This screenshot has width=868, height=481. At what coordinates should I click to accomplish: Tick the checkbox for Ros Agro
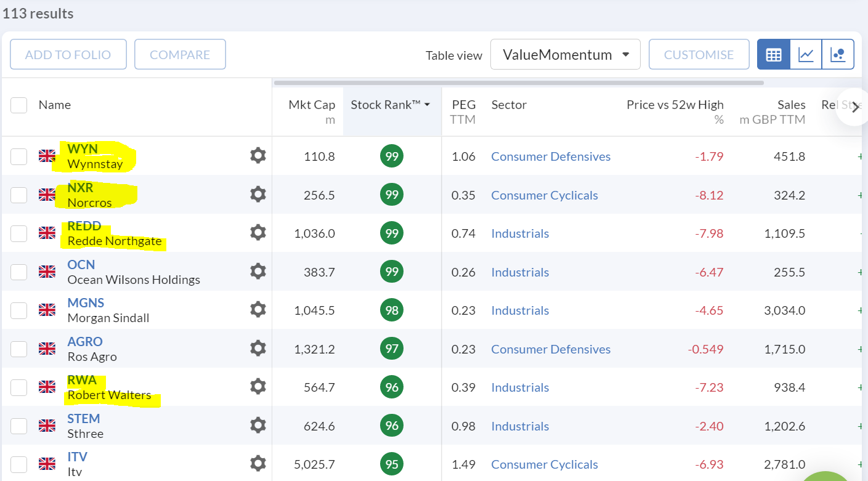pos(18,349)
